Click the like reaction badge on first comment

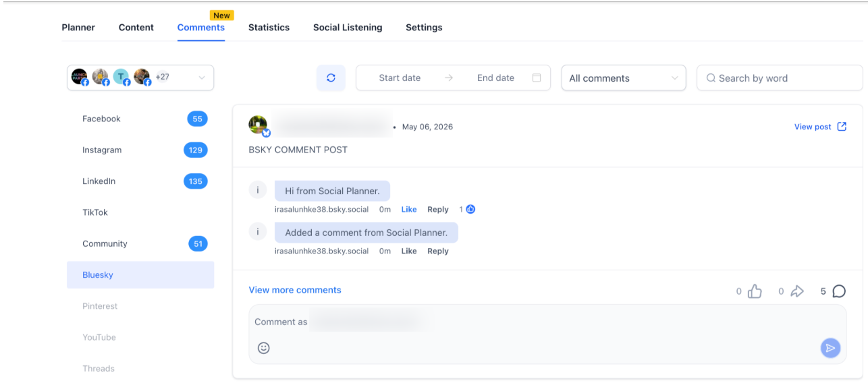(x=470, y=209)
